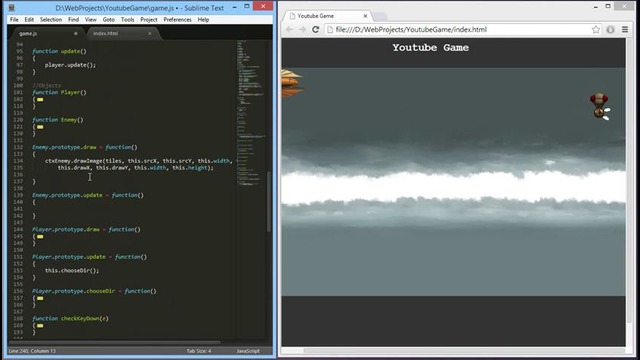Screen dimensions: 640x360
Task: Click the browser vertical scrollbar
Action: coord(629,180)
